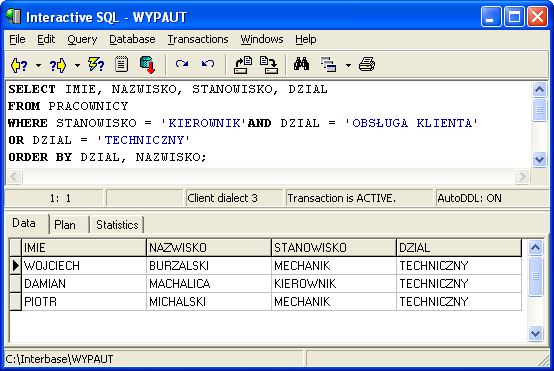Open the window list dropdown arrow

point(348,65)
